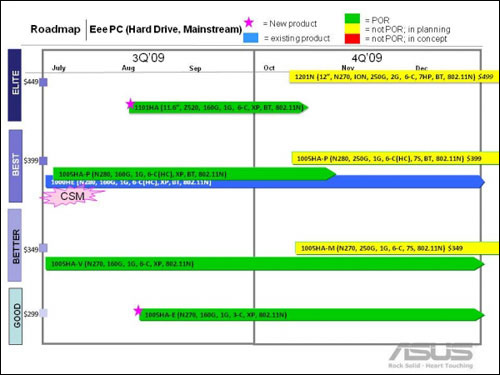Select the blue existing product legend swatch
500x375 pixels.
[251, 38]
